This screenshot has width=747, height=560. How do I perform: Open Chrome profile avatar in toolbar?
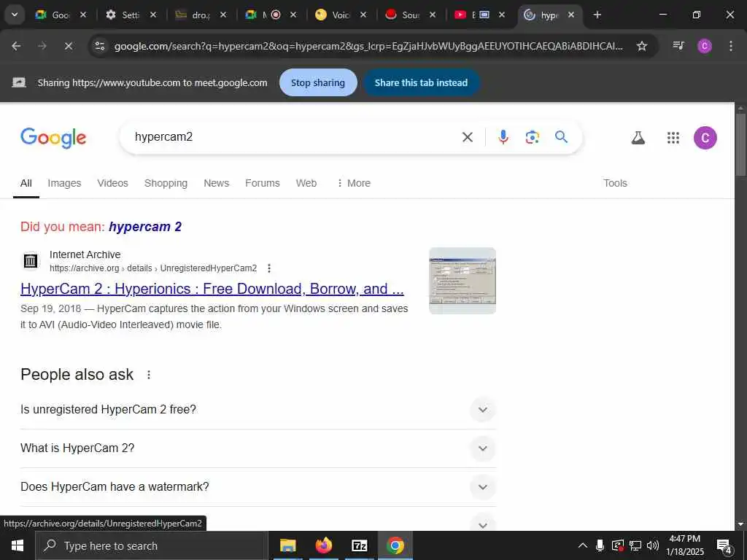point(705,46)
